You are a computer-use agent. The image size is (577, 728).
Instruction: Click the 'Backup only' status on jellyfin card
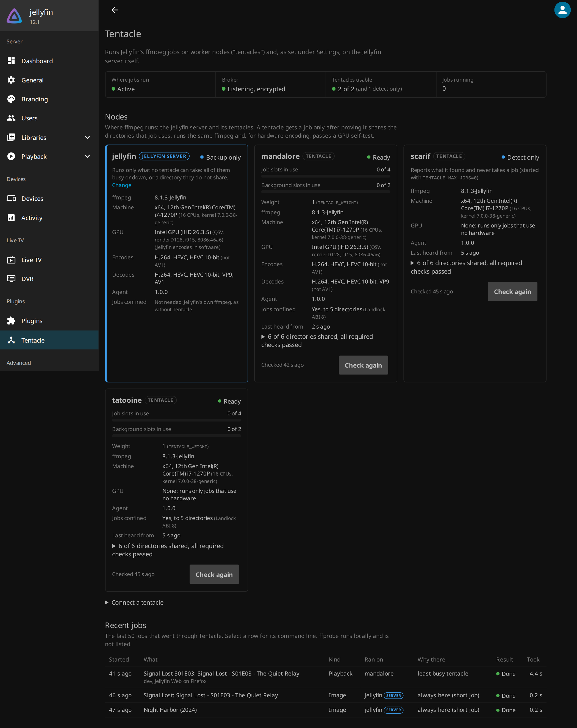[220, 157]
